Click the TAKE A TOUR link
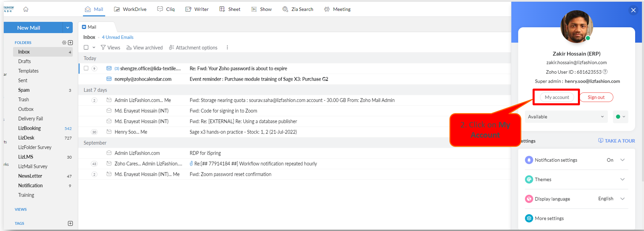 point(617,141)
